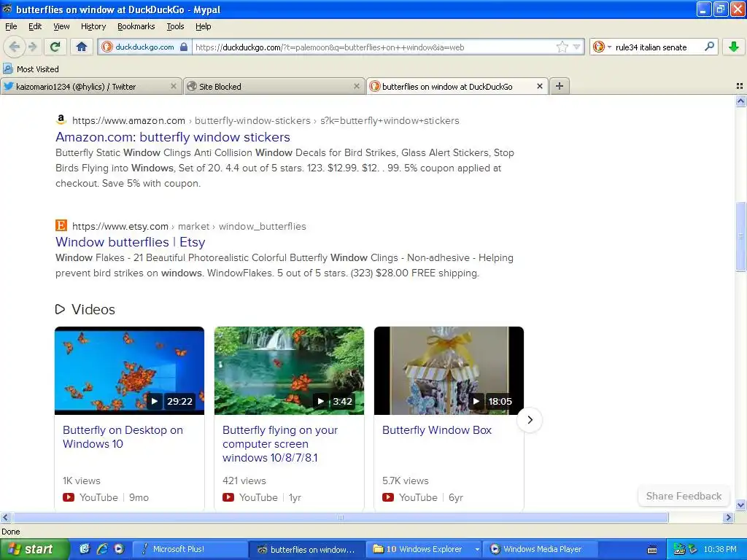The width and height of the screenshot is (747, 560).
Task: Click the Forward navigation arrow
Action: pos(32,47)
